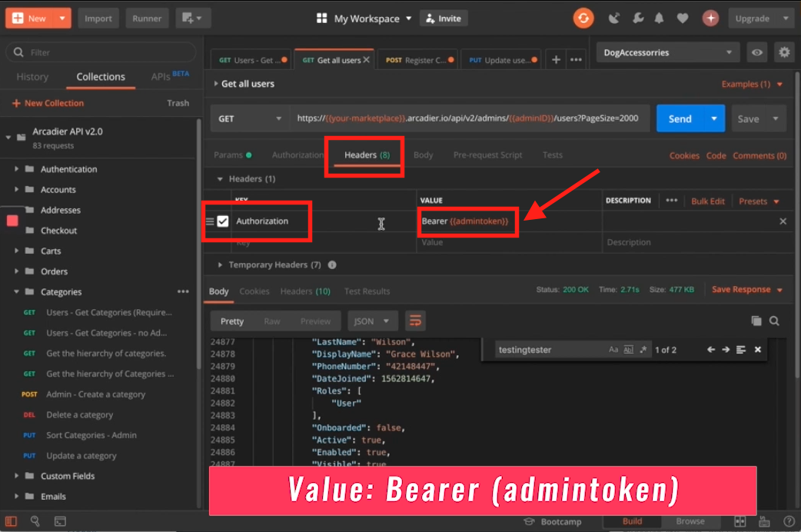Change the GET method dropdown

point(250,118)
